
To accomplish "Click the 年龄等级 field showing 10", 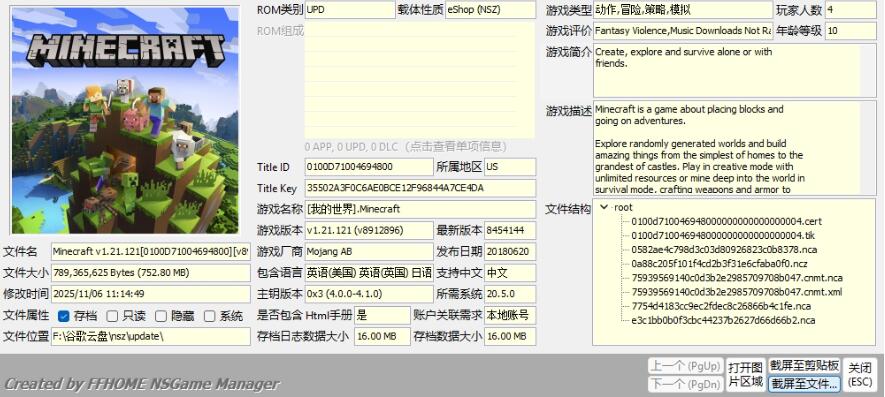I will (x=851, y=30).
